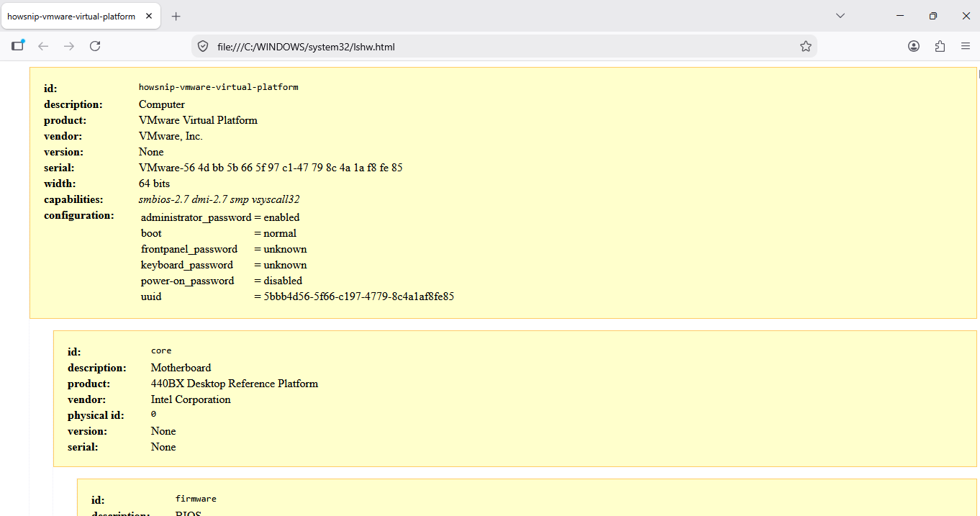Click the width value 64 bits
The height and width of the screenshot is (516, 980).
[154, 184]
